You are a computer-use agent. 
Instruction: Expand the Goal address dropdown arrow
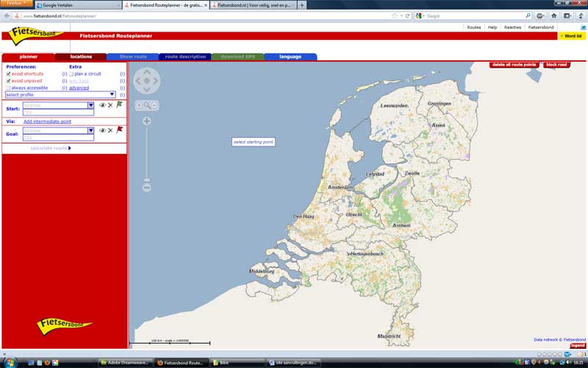90,130
